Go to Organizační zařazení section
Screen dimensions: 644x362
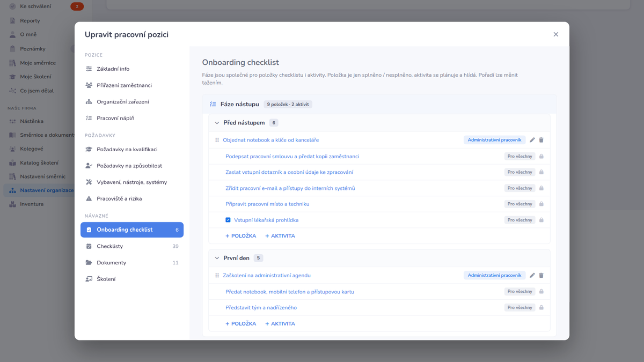(132, 101)
